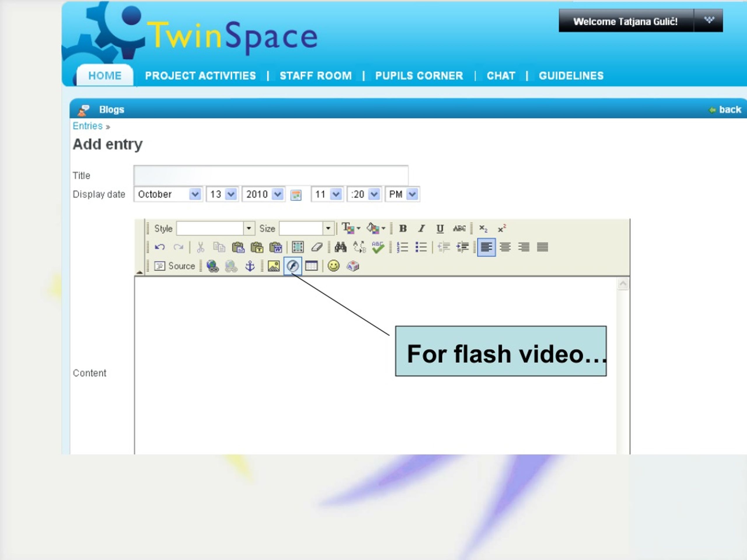
Task: Open the text color picker
Action: (351, 229)
